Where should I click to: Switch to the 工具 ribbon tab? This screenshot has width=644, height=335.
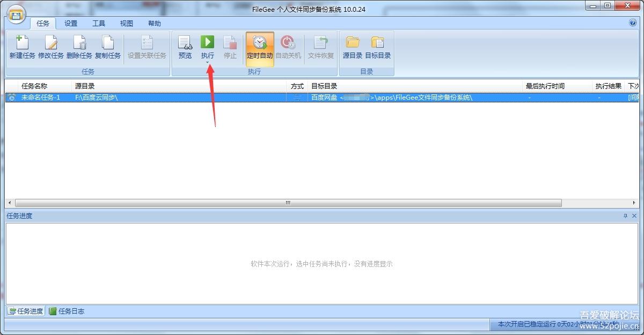(99, 24)
